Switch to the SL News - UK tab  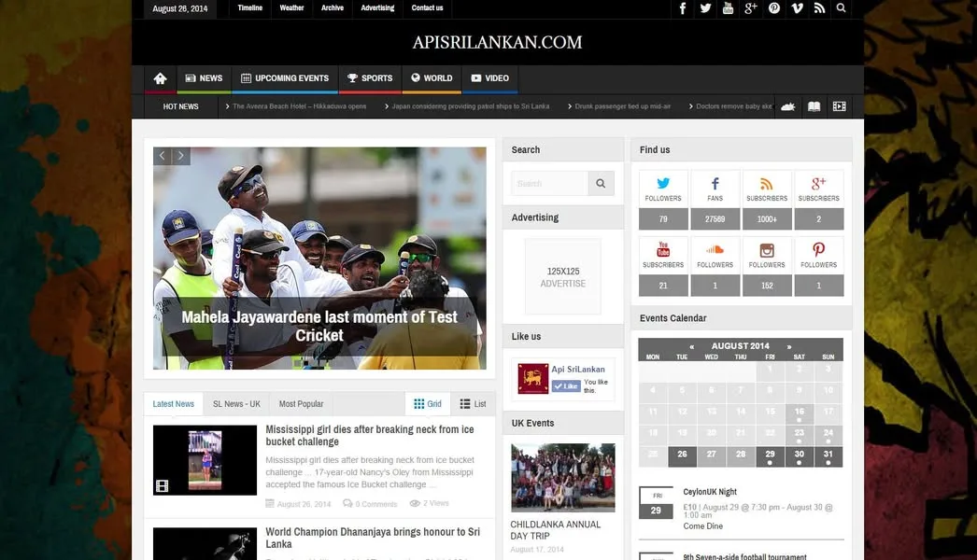235,403
